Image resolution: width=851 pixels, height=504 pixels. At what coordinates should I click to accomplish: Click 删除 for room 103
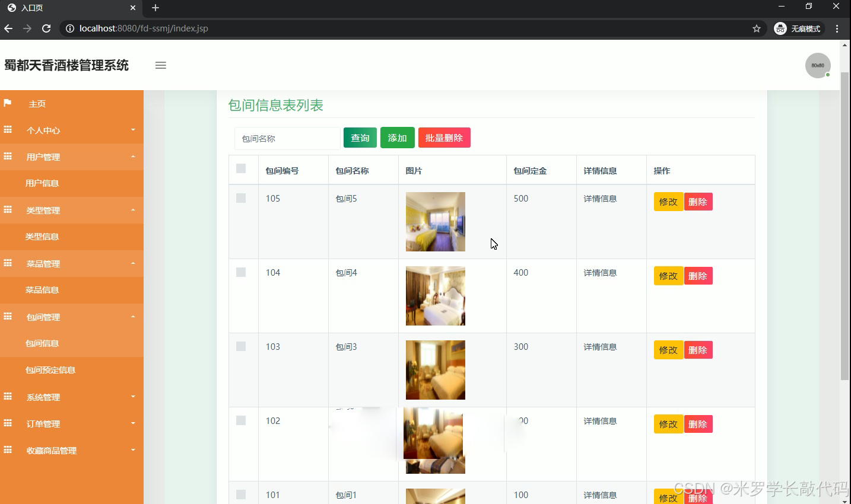tap(698, 350)
